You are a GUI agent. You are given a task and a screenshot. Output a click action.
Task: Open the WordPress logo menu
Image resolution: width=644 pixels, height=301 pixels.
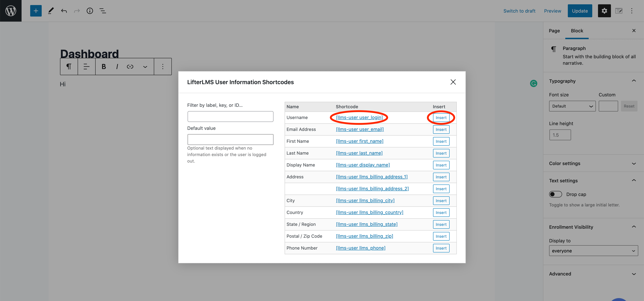pos(11,11)
